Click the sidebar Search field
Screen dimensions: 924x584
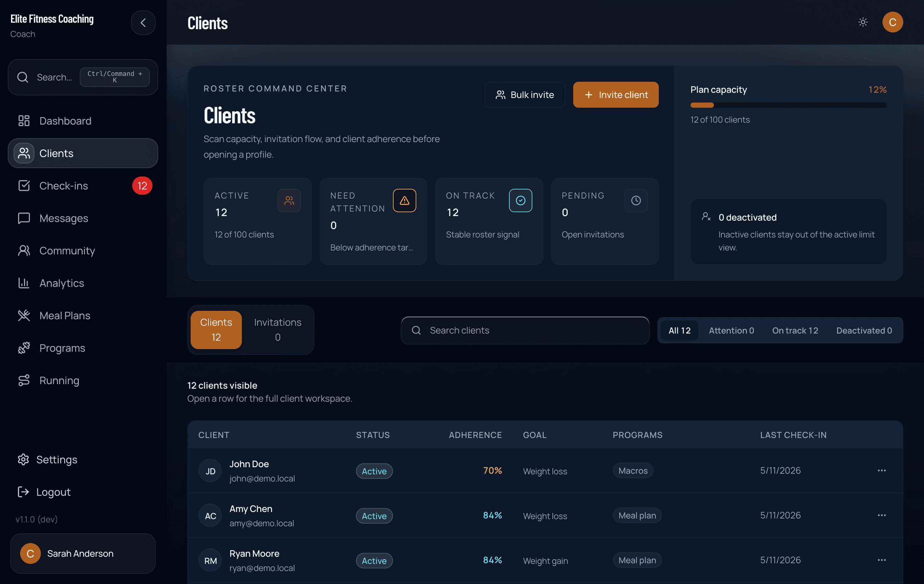(83, 77)
